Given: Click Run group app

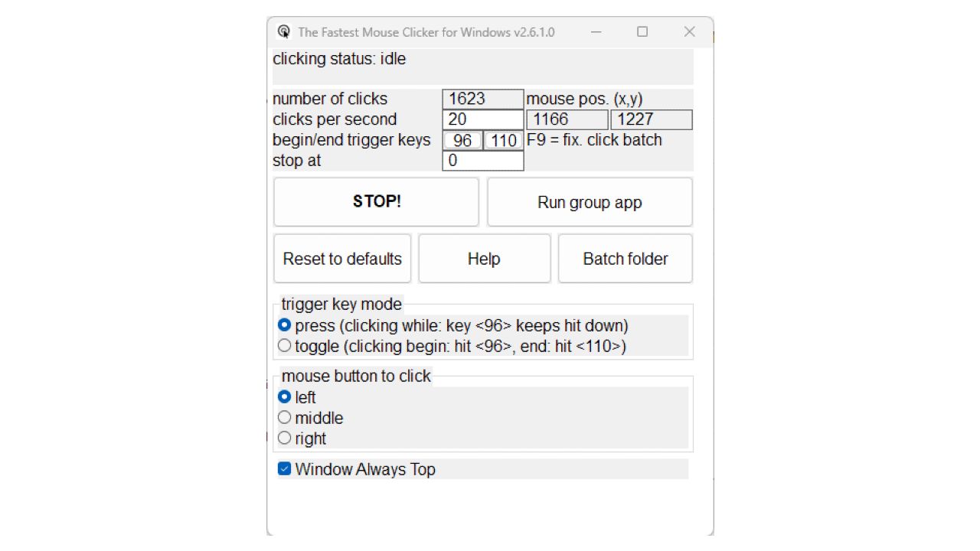Looking at the screenshot, I should coord(590,201).
